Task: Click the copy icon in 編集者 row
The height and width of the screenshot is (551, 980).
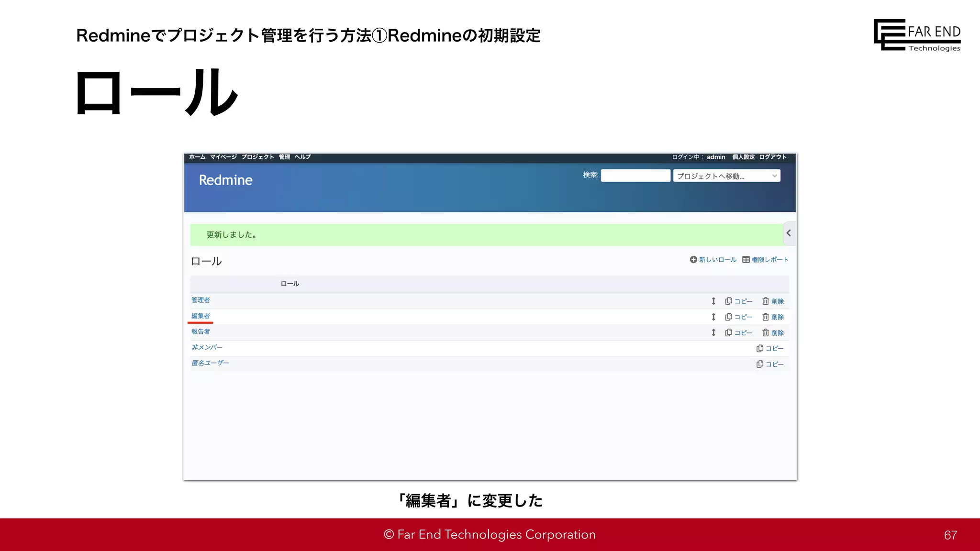Action: (x=728, y=317)
